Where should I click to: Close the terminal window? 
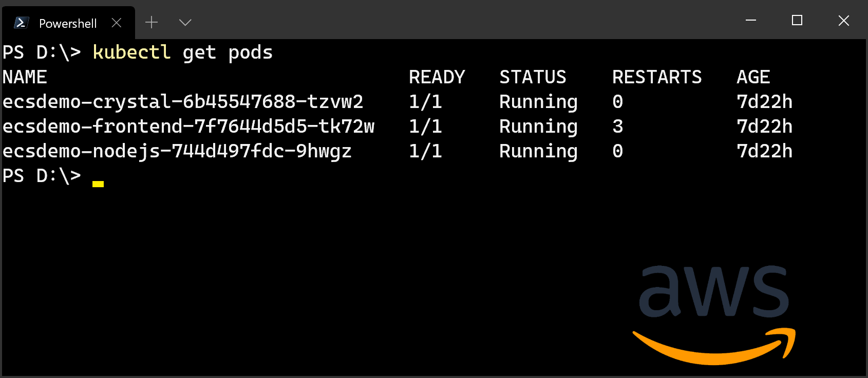pos(843,20)
